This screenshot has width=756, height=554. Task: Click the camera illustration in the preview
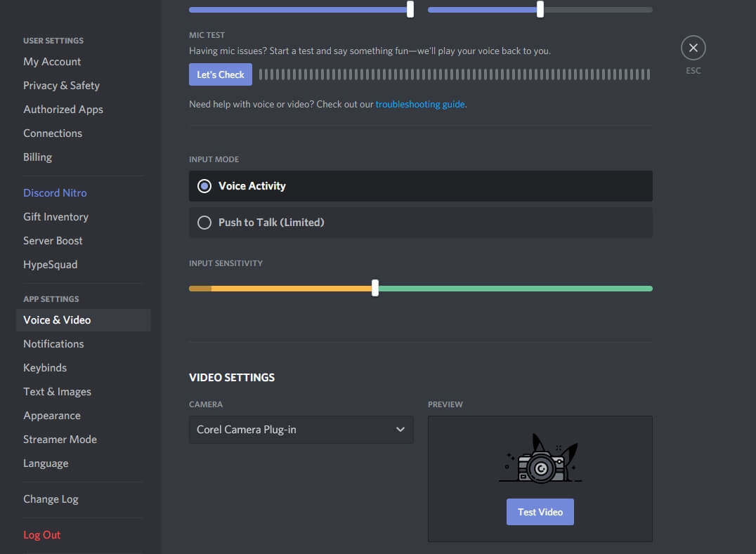click(x=540, y=459)
